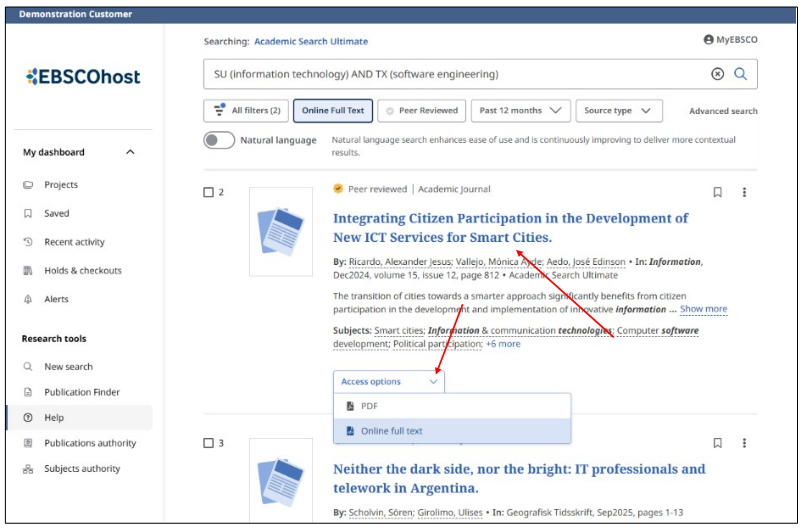Image resolution: width=803 pixels, height=530 pixels.
Task: Toggle the Online Full Text filter
Action: click(333, 111)
